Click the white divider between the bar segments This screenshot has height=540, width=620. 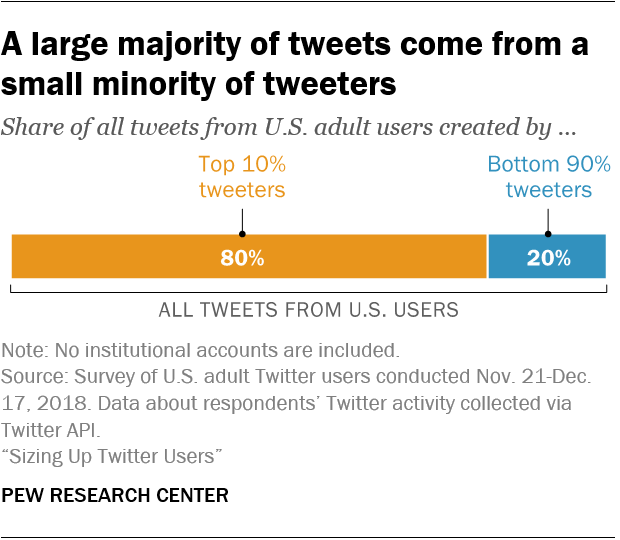[488, 256]
